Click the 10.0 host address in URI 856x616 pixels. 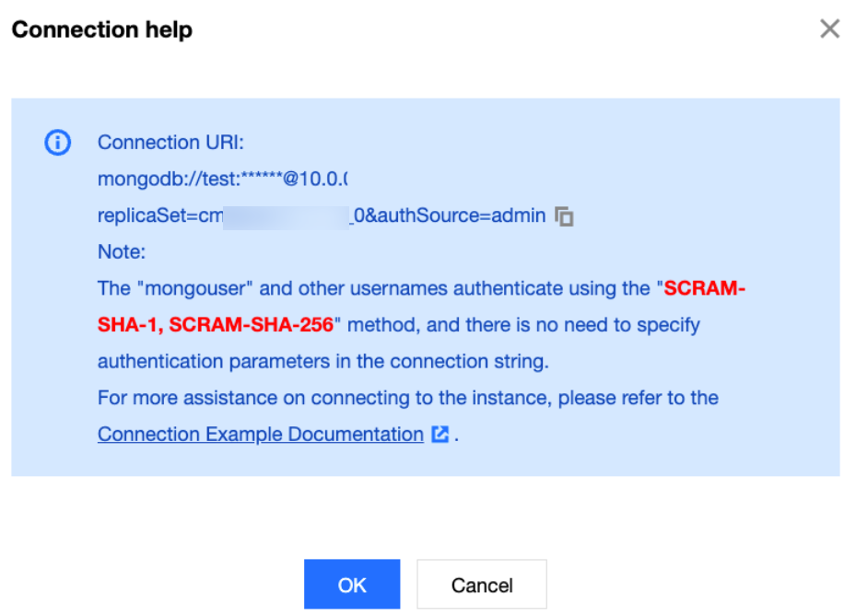tap(327, 180)
